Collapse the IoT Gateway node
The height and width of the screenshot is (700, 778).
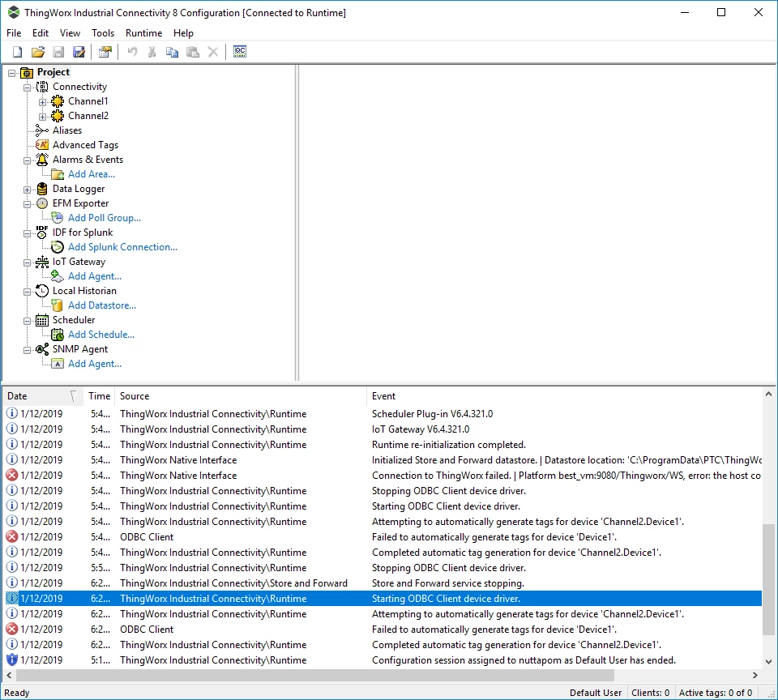tap(28, 263)
